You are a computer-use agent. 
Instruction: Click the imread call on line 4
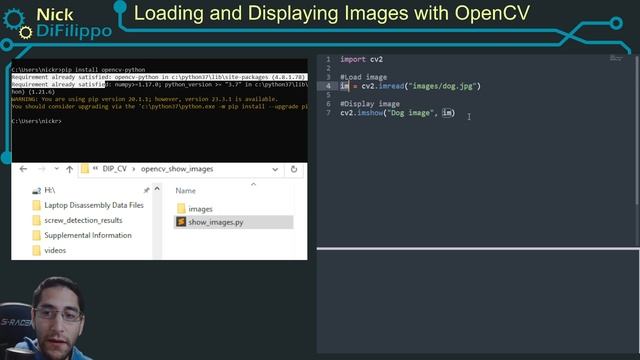click(x=421, y=86)
